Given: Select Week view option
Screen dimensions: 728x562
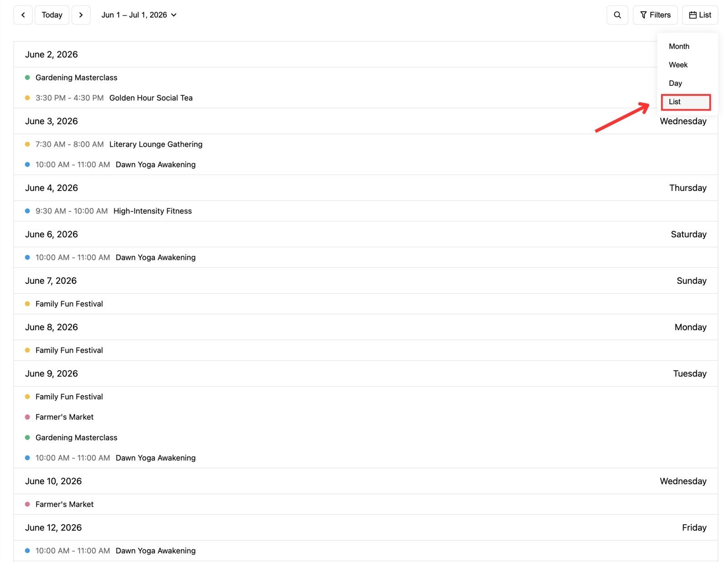Looking at the screenshot, I should pos(686,65).
